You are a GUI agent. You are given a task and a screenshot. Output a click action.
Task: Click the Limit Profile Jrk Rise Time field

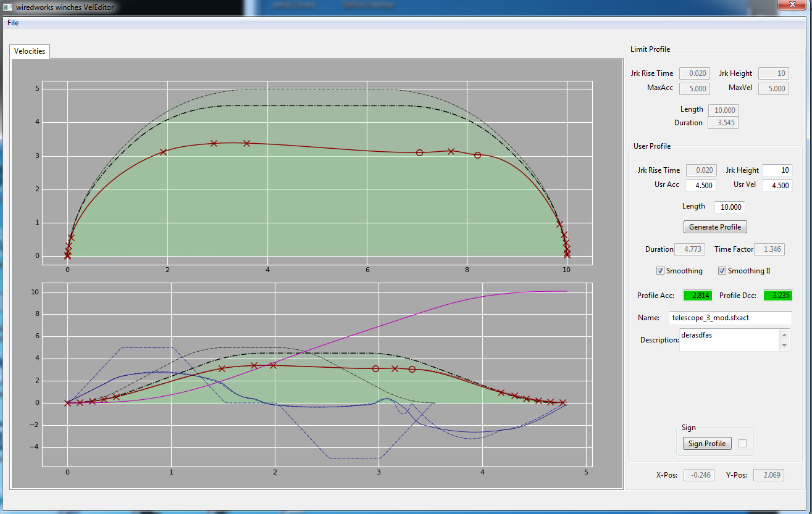(x=694, y=73)
